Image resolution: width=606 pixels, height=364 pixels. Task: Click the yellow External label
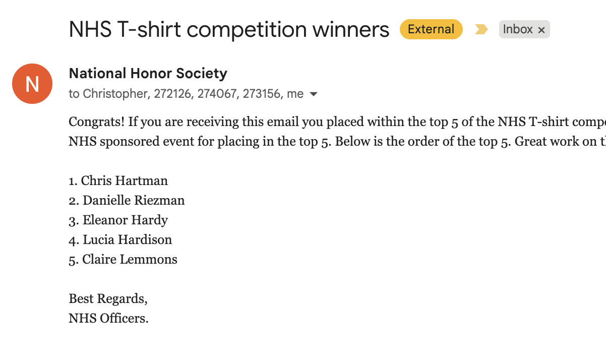[x=431, y=29]
